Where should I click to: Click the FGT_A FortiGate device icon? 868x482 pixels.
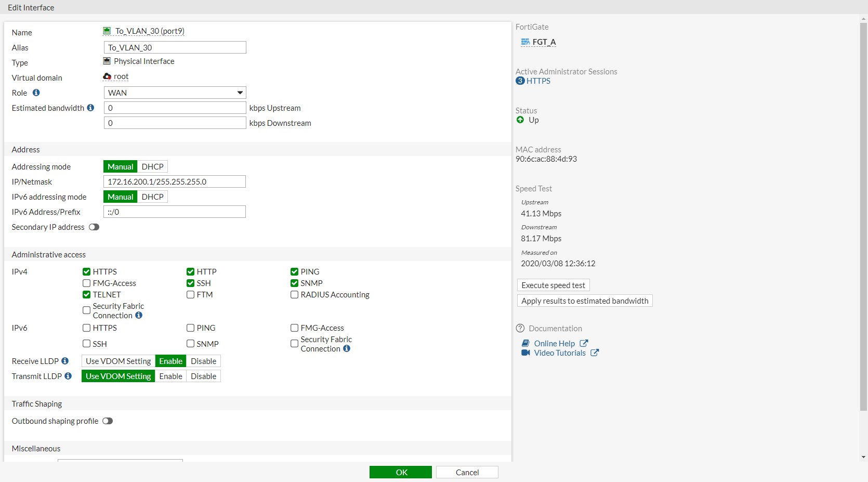coord(525,42)
